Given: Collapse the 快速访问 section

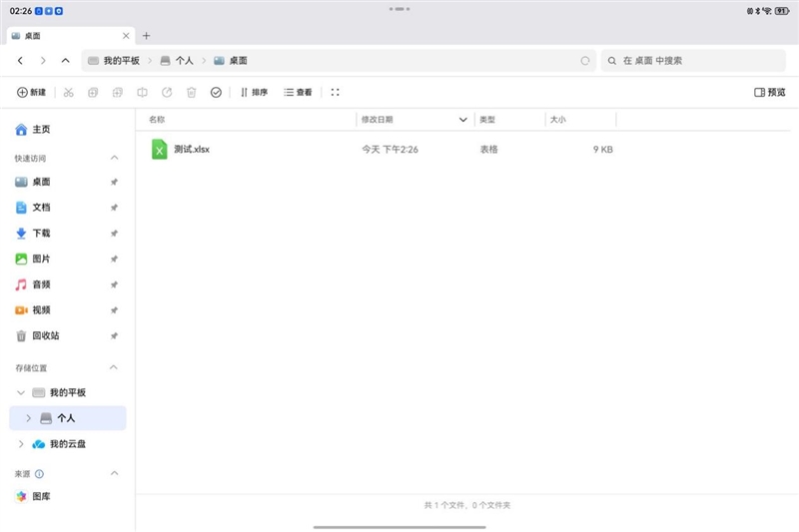Looking at the screenshot, I should [x=114, y=158].
